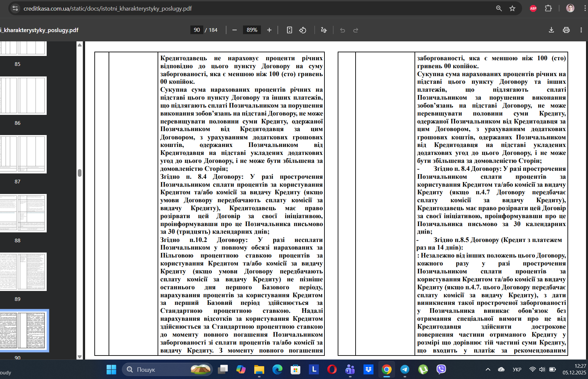Open page 87 thumbnail

[x=23, y=154]
